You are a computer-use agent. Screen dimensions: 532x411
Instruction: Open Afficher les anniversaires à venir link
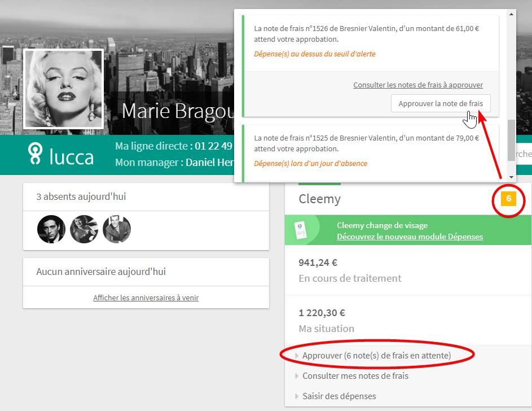[146, 298]
